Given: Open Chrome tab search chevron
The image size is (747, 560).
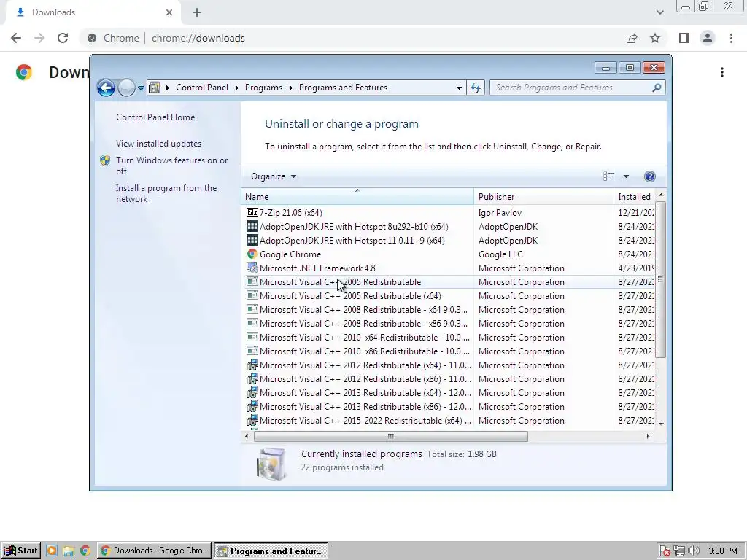Looking at the screenshot, I should tap(659, 12).
